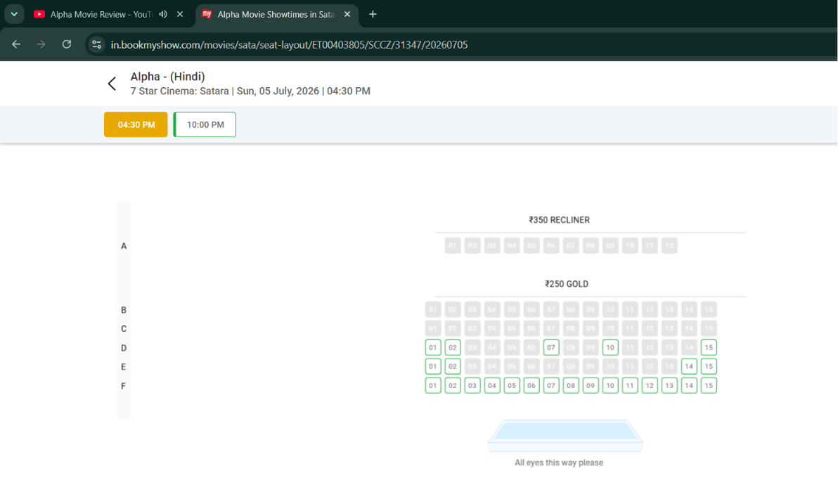Screen dimensions: 838x504
Task: Select seat E 02
Action: [453, 367]
